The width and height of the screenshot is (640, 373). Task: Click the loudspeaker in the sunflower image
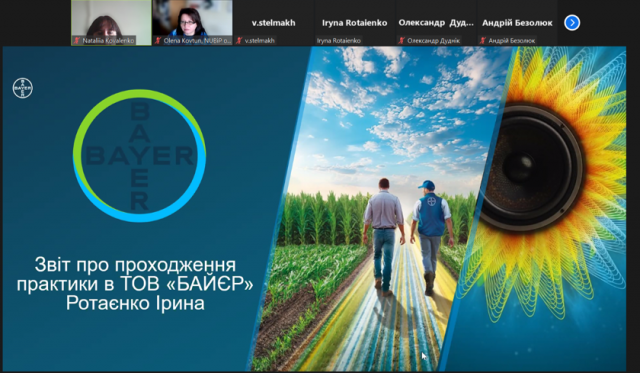click(532, 167)
